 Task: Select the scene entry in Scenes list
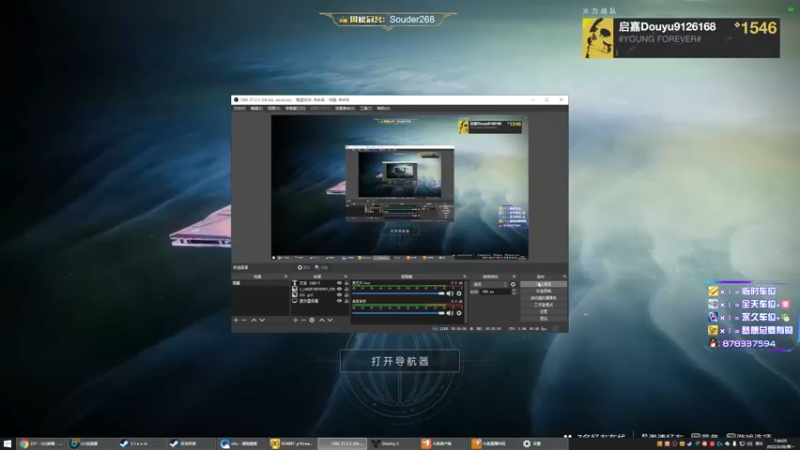261,283
